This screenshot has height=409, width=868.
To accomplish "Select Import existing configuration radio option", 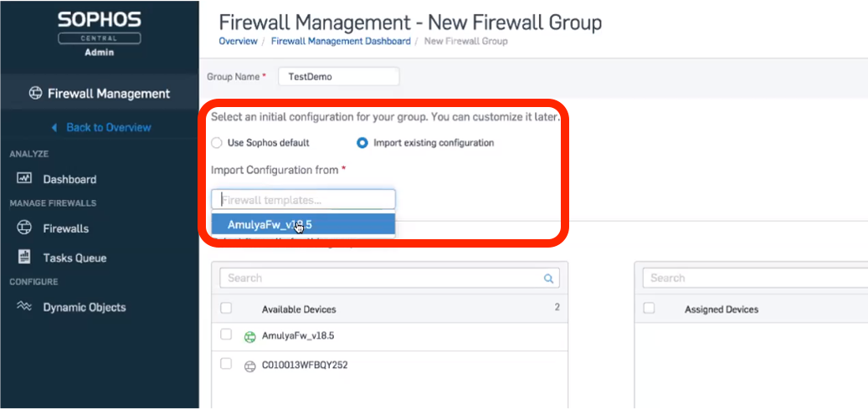I will pos(362,143).
